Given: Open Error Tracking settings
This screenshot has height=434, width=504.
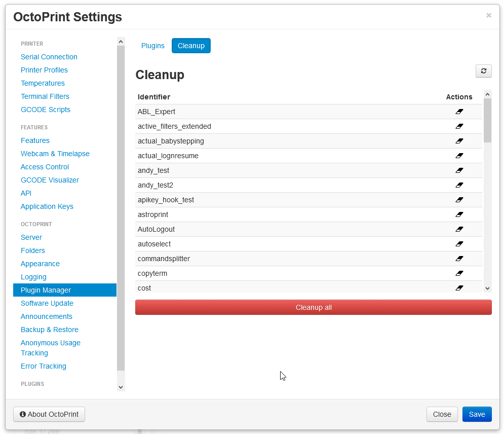Looking at the screenshot, I should tap(44, 367).
